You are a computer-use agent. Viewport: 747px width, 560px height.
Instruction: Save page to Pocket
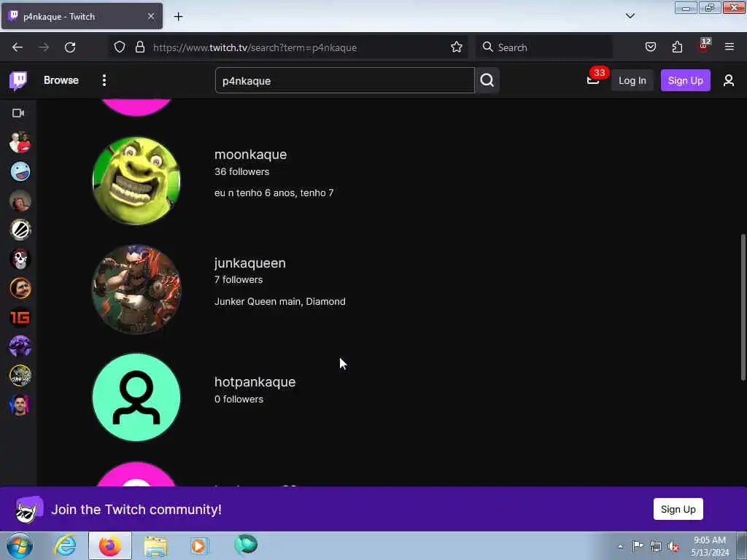pos(650,47)
